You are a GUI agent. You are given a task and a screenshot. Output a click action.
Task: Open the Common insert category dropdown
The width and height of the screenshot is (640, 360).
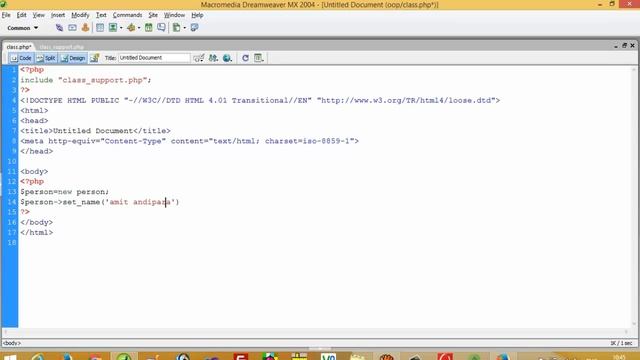tap(22, 28)
